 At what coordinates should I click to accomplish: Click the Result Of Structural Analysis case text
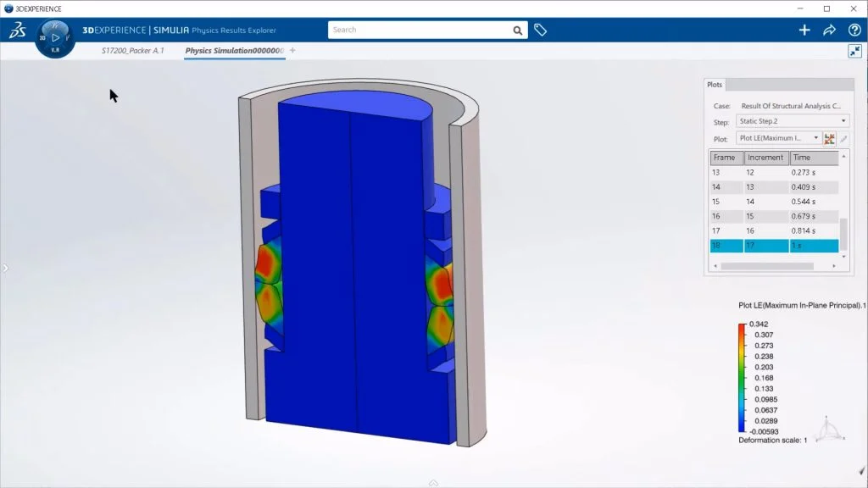tap(791, 106)
